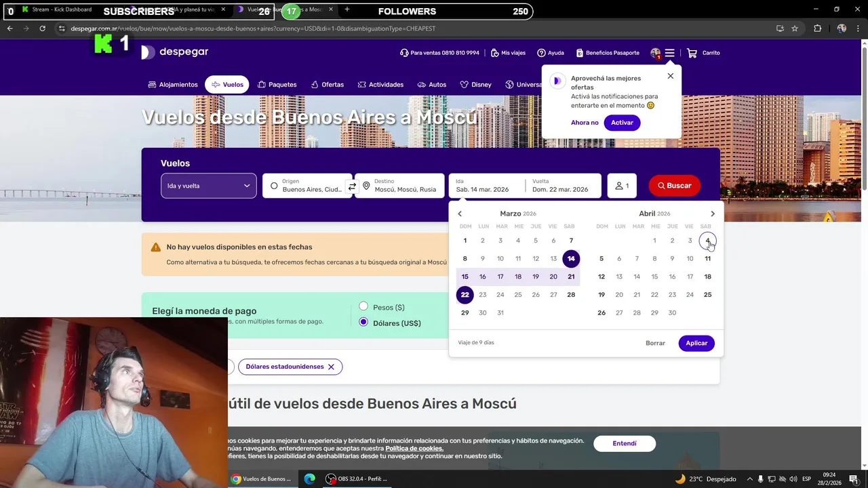Select the Vuelos tab
Image resolution: width=868 pixels, height=488 pixels.
point(227,85)
